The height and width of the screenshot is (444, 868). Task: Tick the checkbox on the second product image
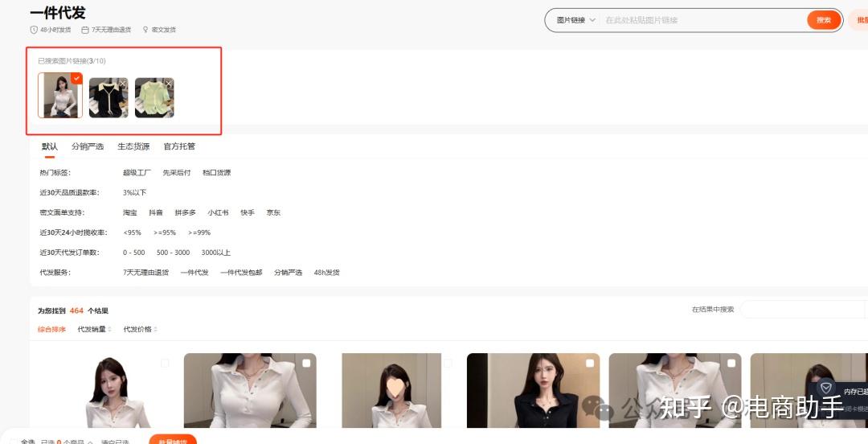click(306, 364)
